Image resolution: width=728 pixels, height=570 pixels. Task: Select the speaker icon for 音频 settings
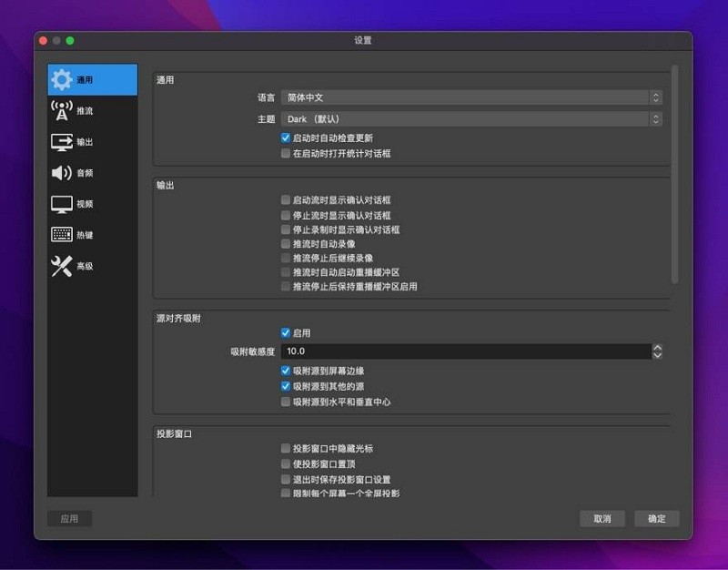point(60,172)
